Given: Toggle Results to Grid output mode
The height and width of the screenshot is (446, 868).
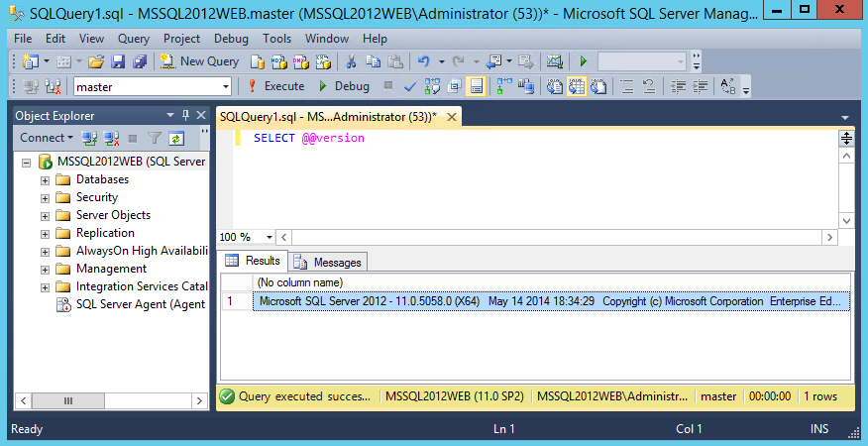Looking at the screenshot, I should [576, 86].
